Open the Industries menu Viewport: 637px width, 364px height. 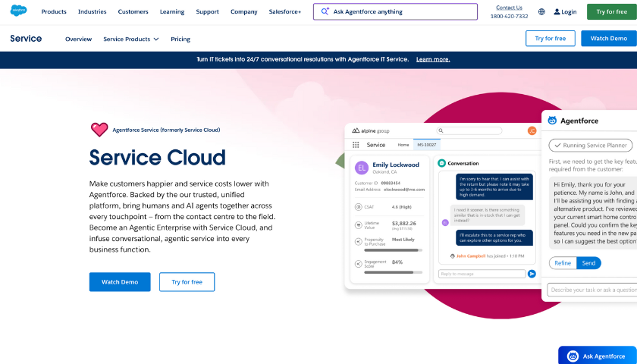(93, 12)
